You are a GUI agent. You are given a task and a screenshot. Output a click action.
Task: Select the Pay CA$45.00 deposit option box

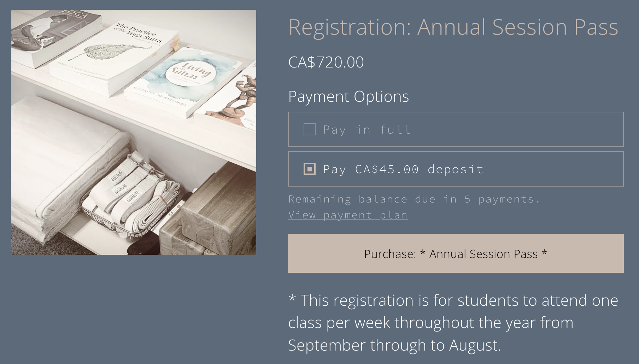pyautogui.click(x=456, y=169)
